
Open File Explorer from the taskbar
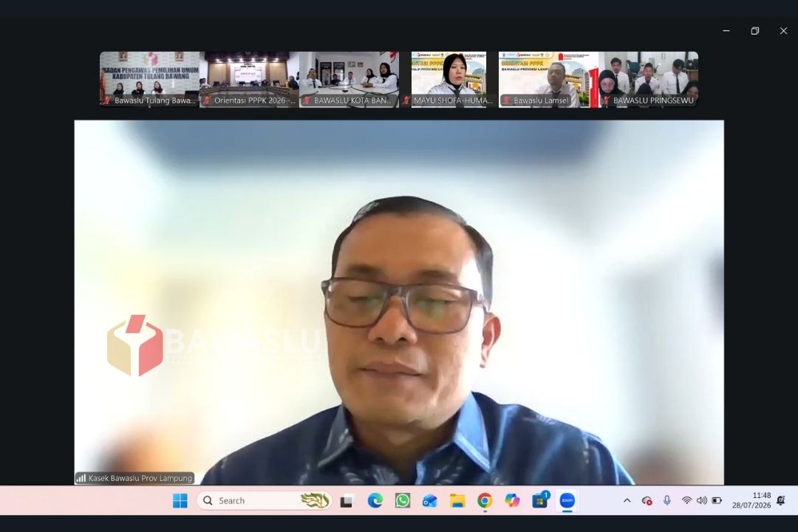point(457,501)
